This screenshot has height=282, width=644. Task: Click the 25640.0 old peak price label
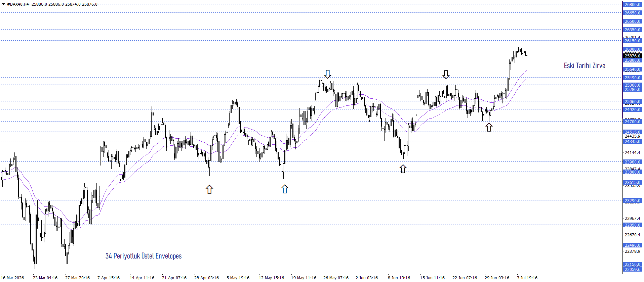pyautogui.click(x=633, y=69)
